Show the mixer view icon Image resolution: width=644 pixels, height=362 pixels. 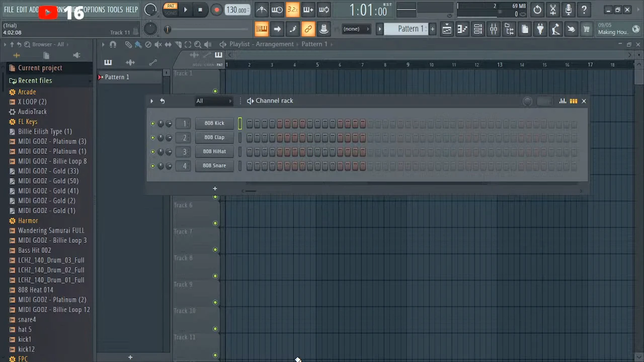494,29
